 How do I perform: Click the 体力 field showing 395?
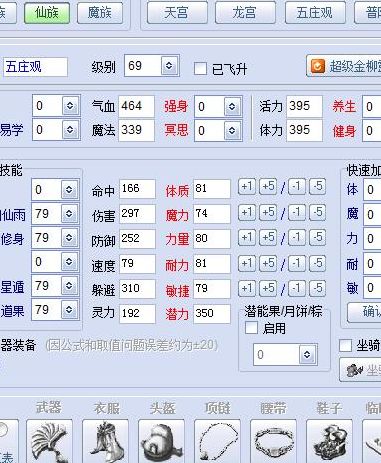coord(304,130)
